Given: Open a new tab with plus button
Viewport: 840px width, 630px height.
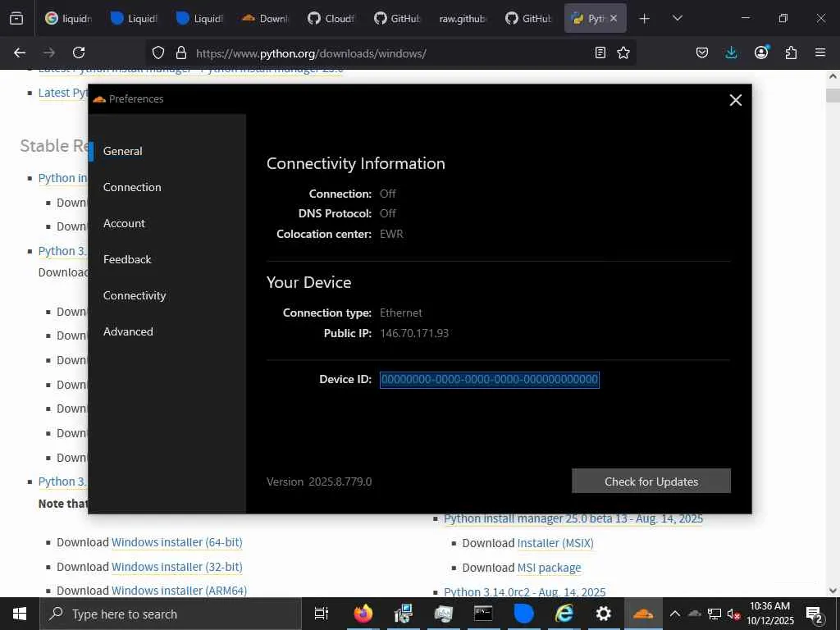Looking at the screenshot, I should click(x=645, y=18).
